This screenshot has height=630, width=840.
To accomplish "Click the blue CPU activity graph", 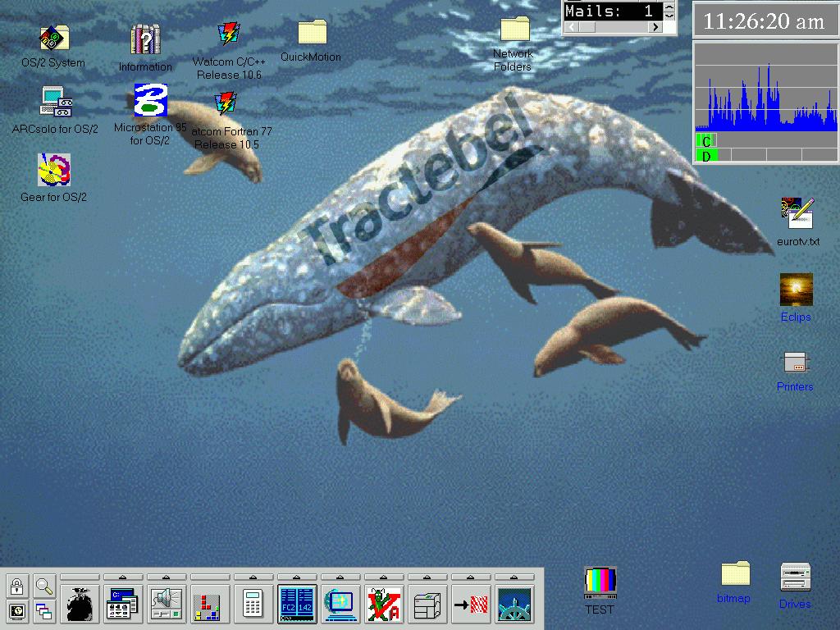I will [766, 89].
